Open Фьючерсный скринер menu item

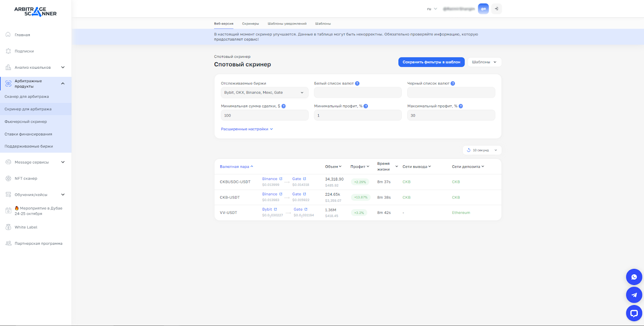(36, 121)
